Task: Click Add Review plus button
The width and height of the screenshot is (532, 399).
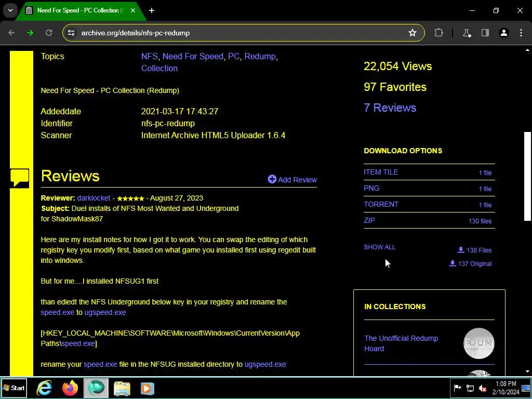Action: (292, 179)
